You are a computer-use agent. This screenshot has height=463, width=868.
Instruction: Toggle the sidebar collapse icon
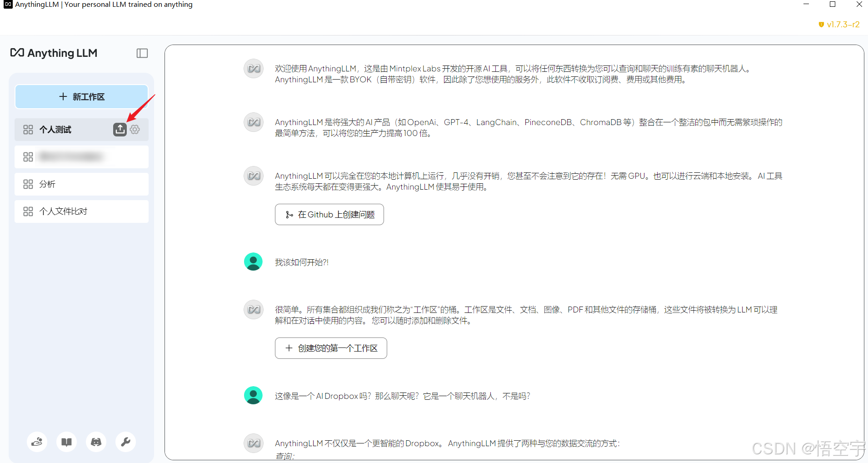142,53
